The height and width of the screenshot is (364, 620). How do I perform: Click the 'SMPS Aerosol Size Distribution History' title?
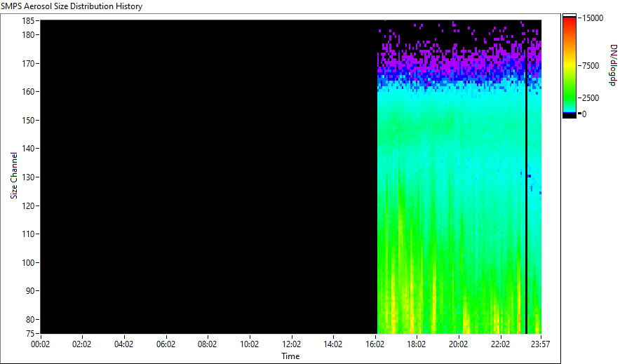point(72,6)
